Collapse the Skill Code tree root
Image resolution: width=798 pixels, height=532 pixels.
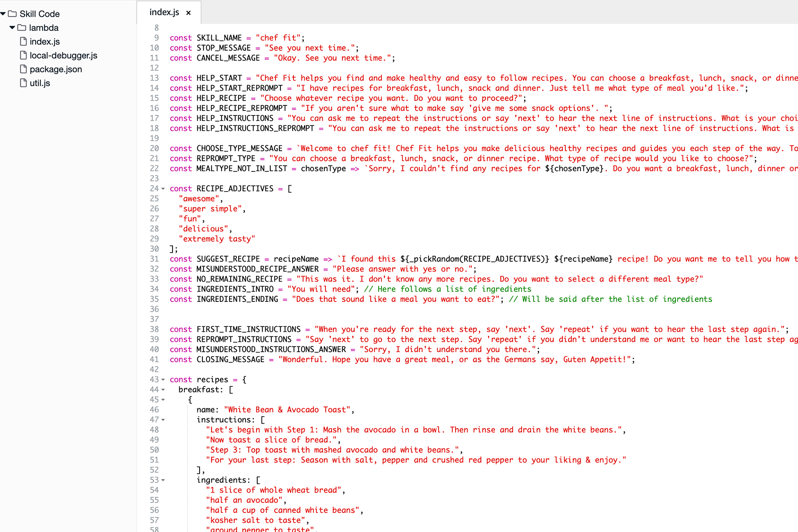point(3,14)
